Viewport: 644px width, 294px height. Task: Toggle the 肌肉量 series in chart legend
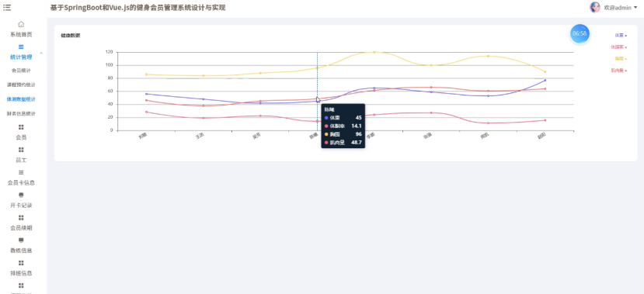[619, 71]
